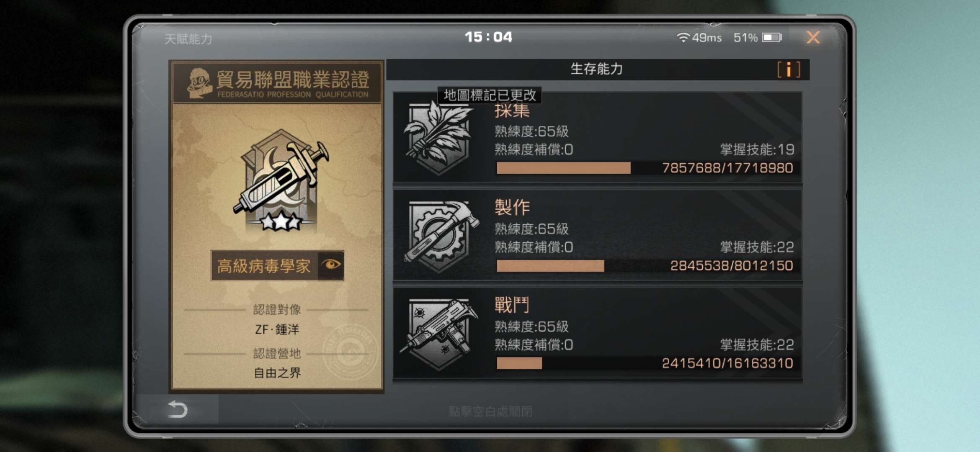
Task: Close the panel with the orange X
Action: click(x=813, y=38)
